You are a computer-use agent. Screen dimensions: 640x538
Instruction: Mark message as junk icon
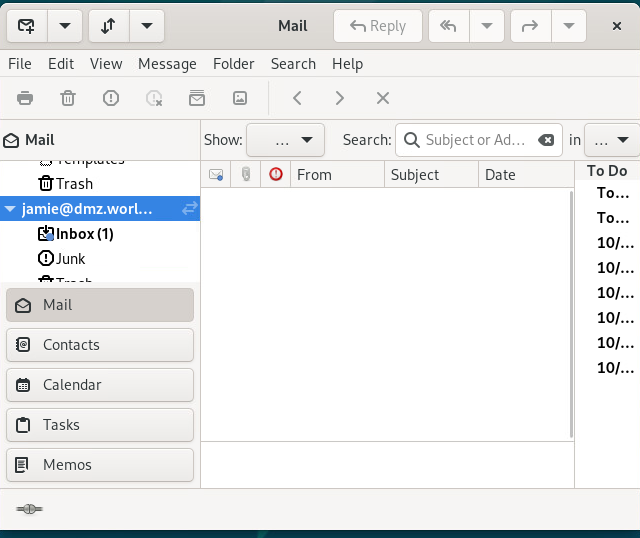[111, 98]
